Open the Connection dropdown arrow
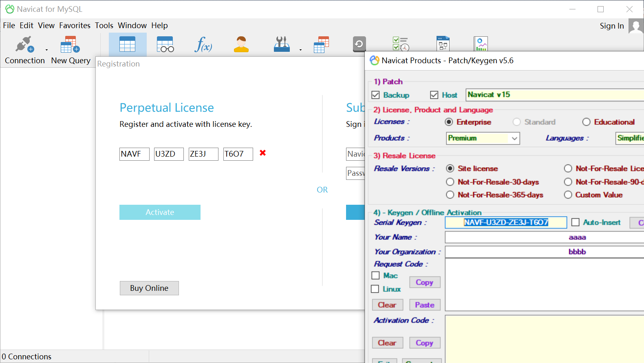 [46, 50]
